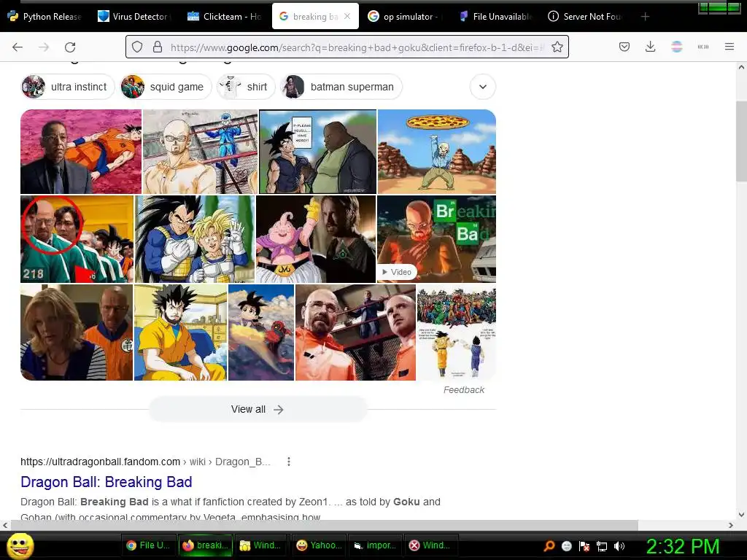This screenshot has width=747, height=560.
Task: Open the shield tracking protection icon
Action: [137, 47]
